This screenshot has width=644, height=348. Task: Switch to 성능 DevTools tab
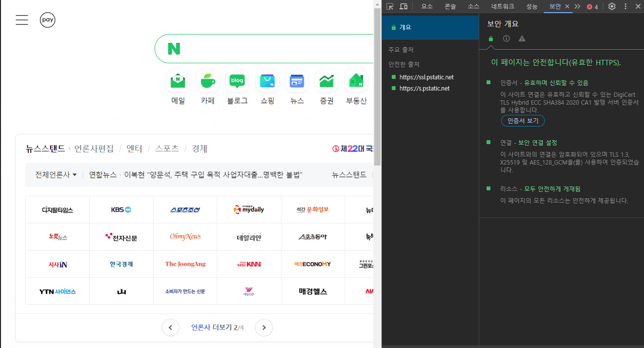[532, 6]
